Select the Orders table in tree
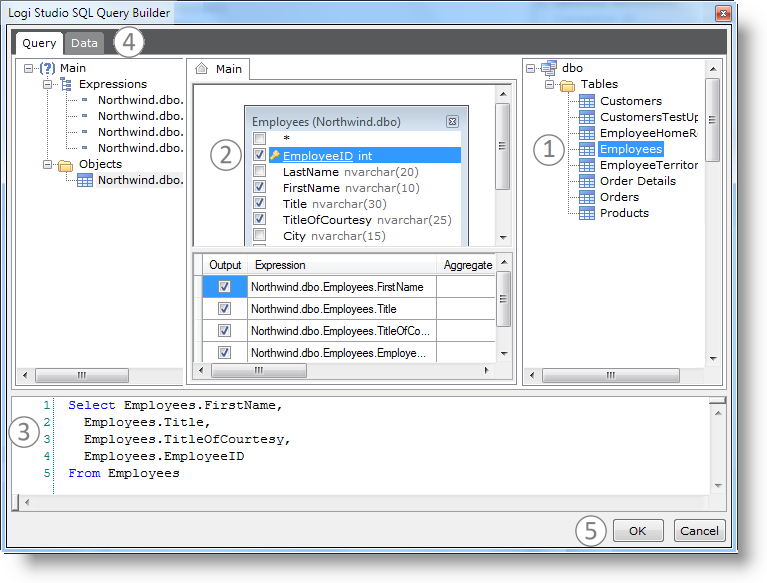767x583 pixels. [619, 197]
